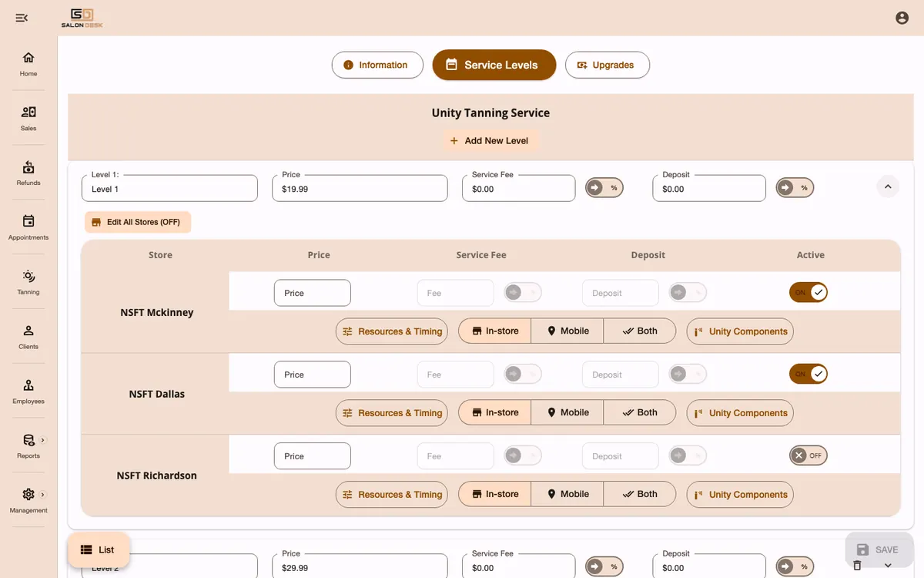Toggle NSFT Mckinney Active switch off
Screen dimensions: 924x578
click(808, 293)
